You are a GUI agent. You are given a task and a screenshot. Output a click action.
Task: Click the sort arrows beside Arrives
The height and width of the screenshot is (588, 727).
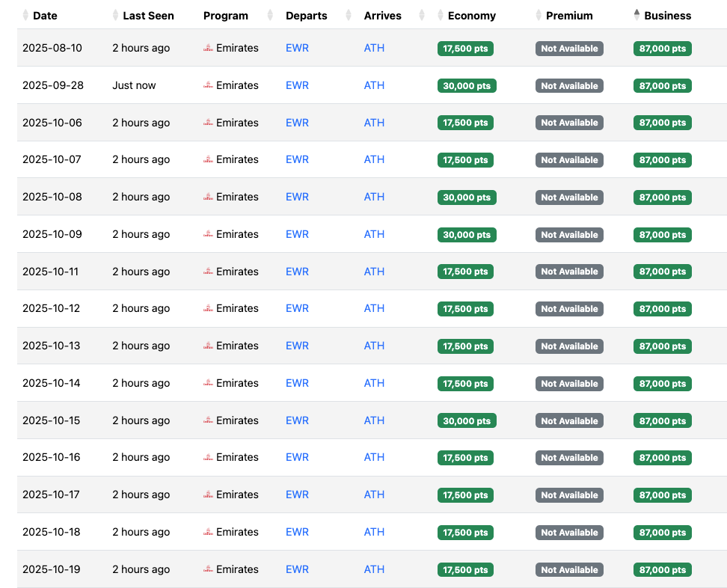click(x=421, y=15)
